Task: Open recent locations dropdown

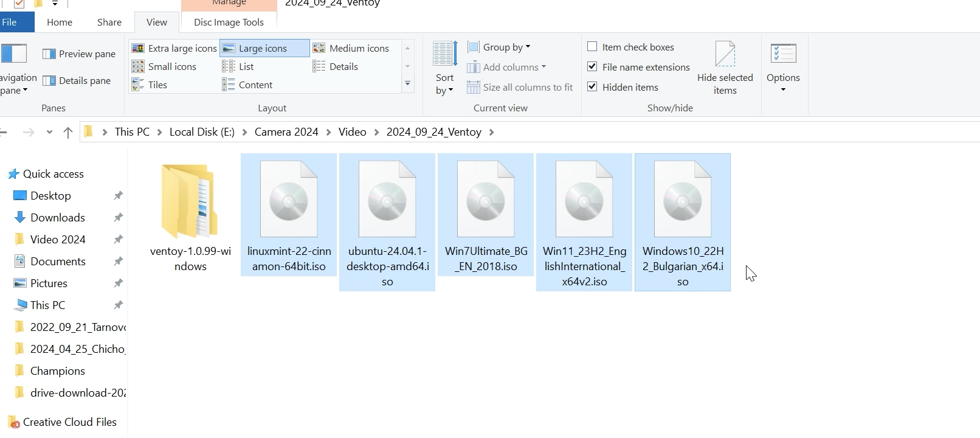Action: 49,132
